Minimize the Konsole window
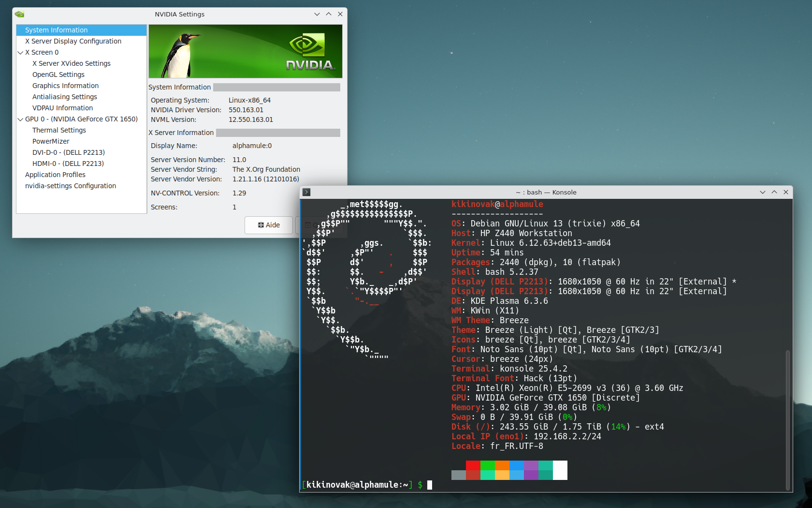Viewport: 812px width, 508px height. click(763, 192)
